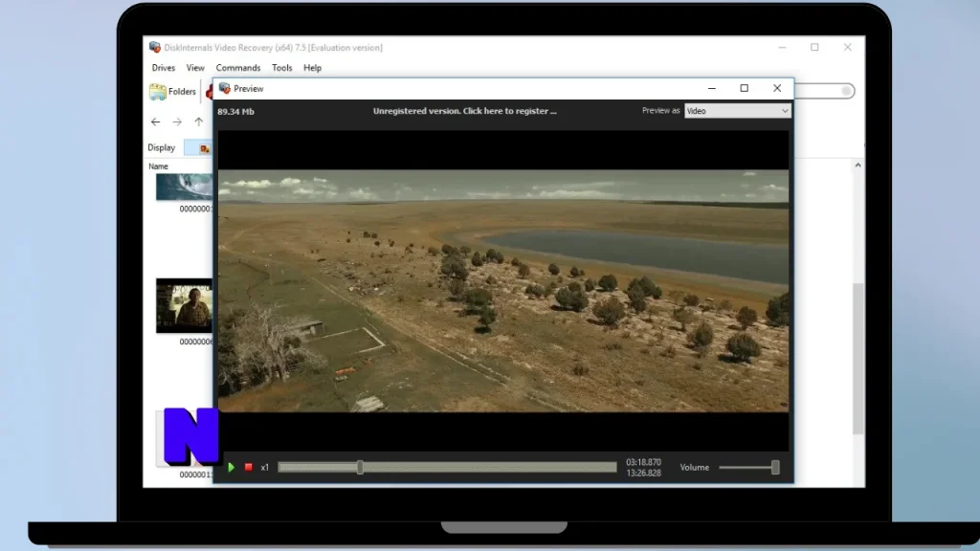
Task: Maximize the Preview window
Action: pos(745,88)
